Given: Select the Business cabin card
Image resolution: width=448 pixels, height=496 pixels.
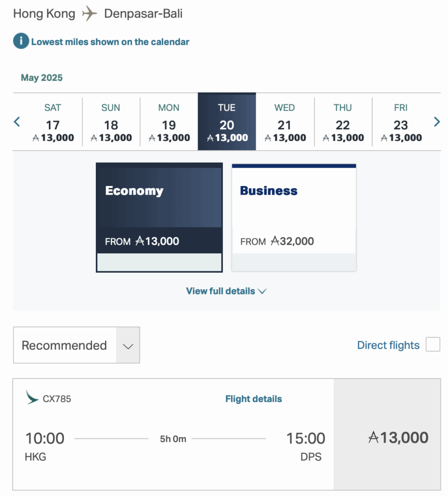Looking at the screenshot, I should (294, 217).
